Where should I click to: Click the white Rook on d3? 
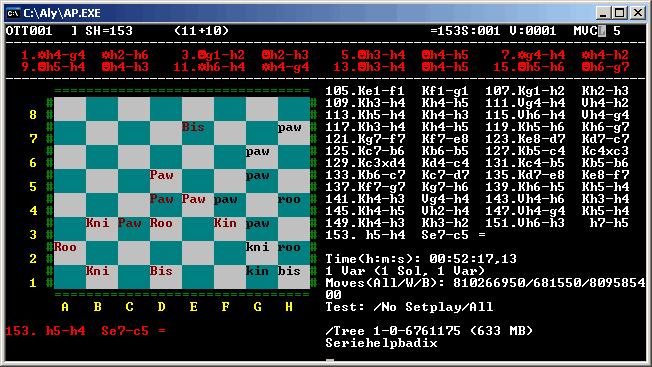[x=161, y=223]
